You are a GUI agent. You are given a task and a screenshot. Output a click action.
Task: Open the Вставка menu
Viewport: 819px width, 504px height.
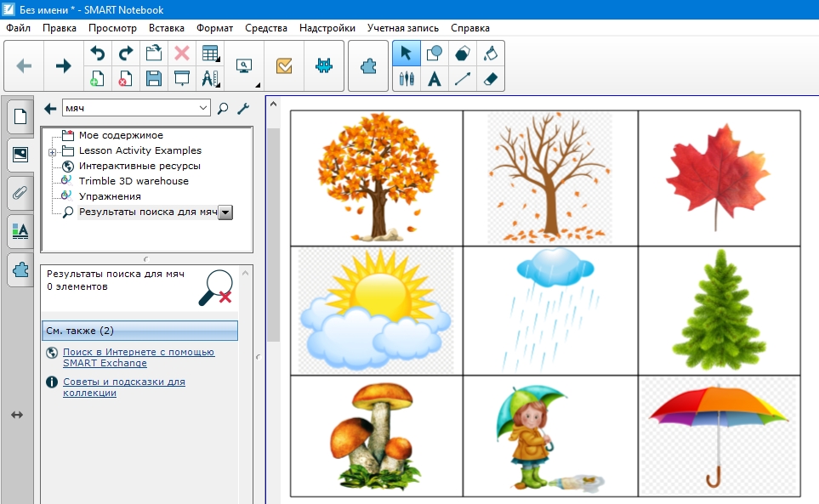[x=166, y=28]
